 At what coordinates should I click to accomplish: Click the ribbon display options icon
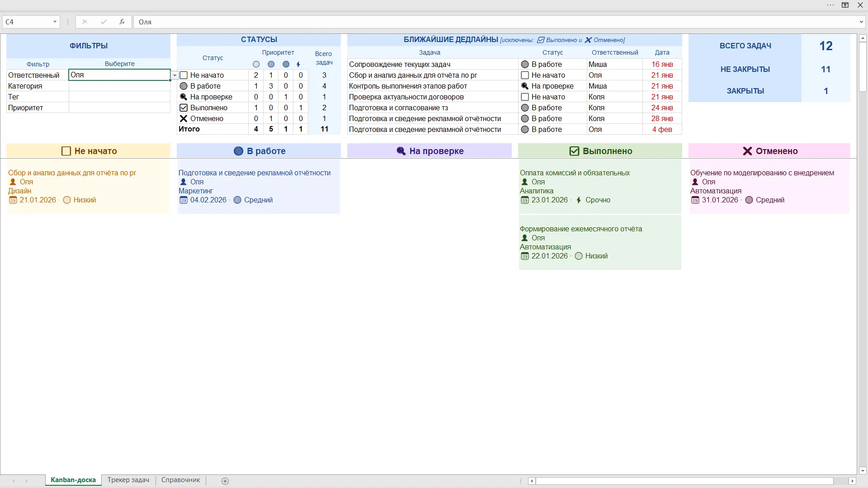845,5
